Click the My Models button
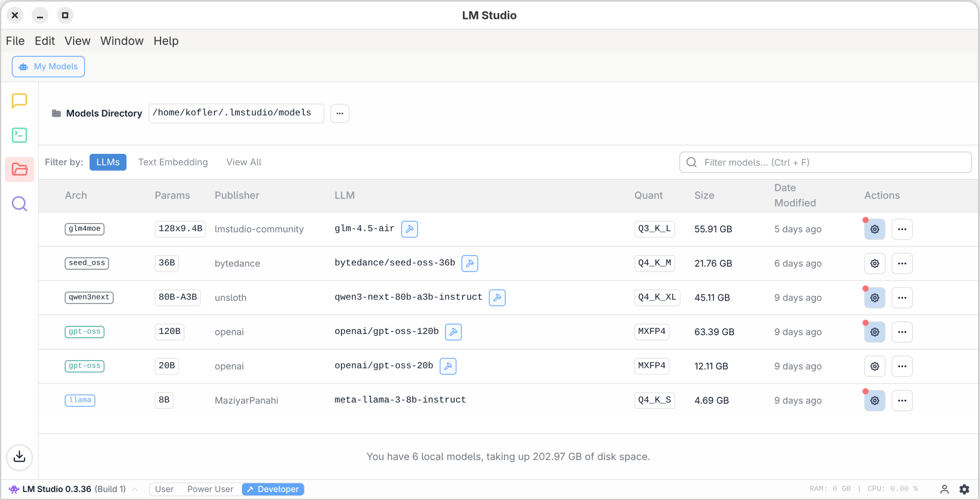980x500 pixels. (48, 67)
